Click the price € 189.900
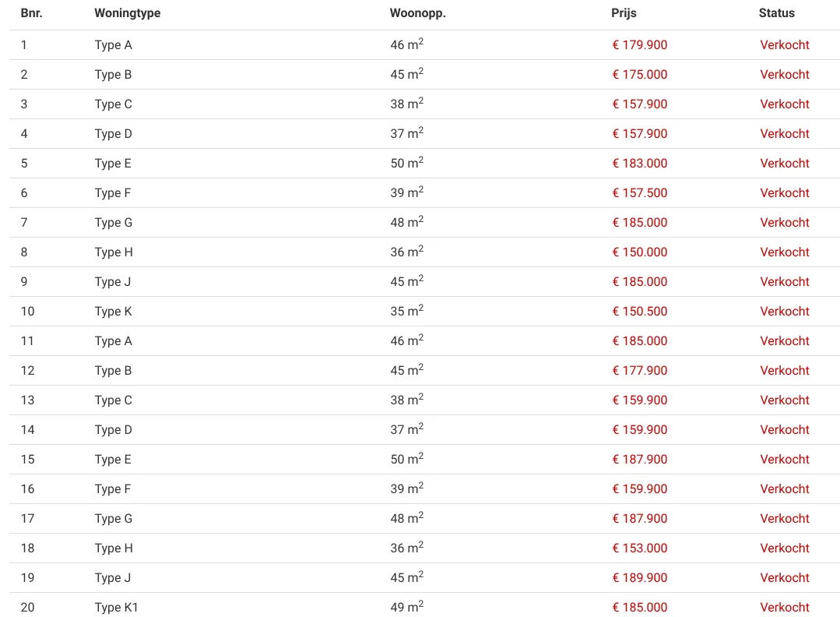The height and width of the screenshot is (617, 840). point(640,578)
